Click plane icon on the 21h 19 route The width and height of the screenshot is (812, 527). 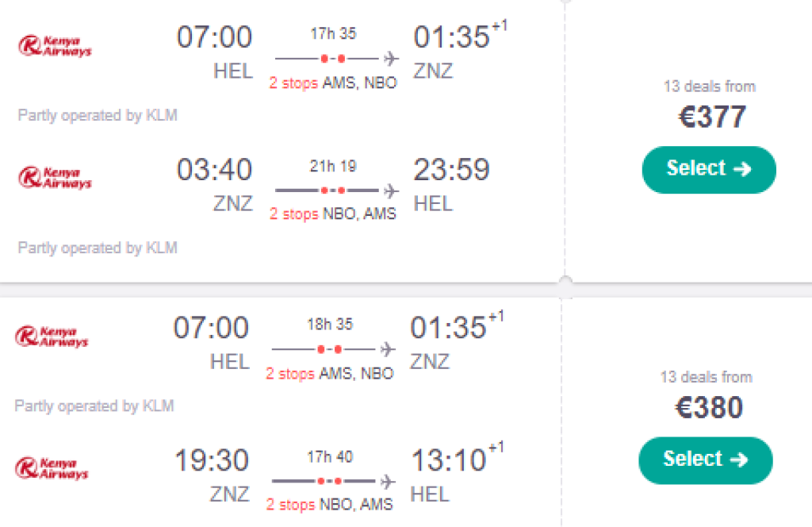pos(390,190)
